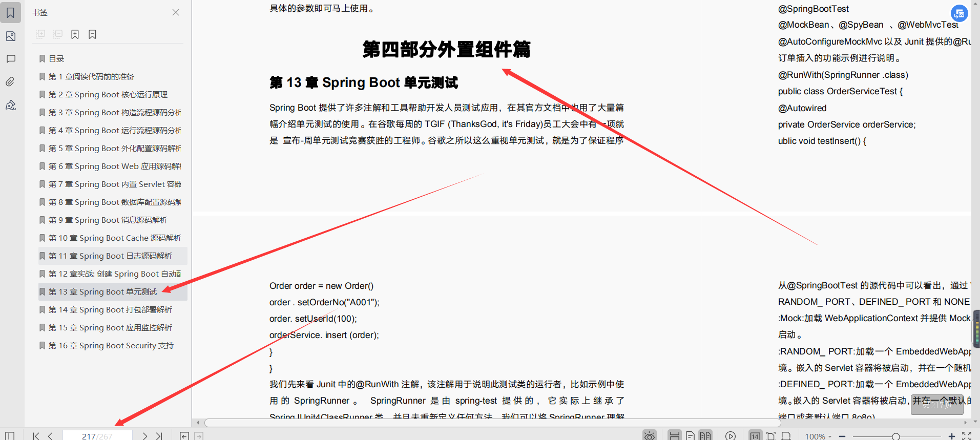Image resolution: width=980 pixels, height=440 pixels.
Task: Switch to single page layout
Action: tap(690, 435)
